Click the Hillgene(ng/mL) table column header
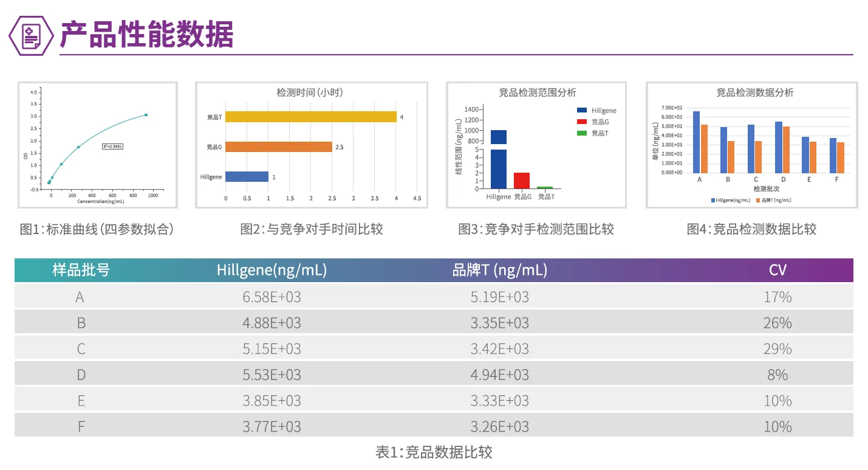The image size is (868, 470). 272,270
